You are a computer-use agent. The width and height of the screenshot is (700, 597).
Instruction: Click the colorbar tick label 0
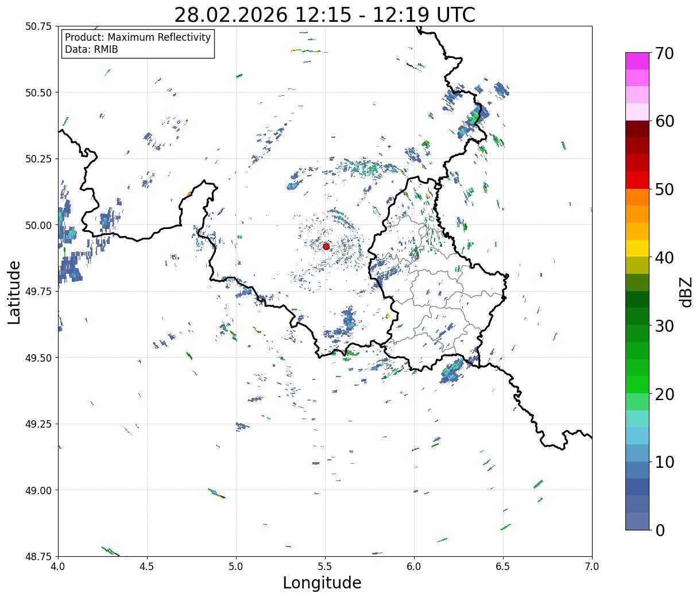point(660,530)
